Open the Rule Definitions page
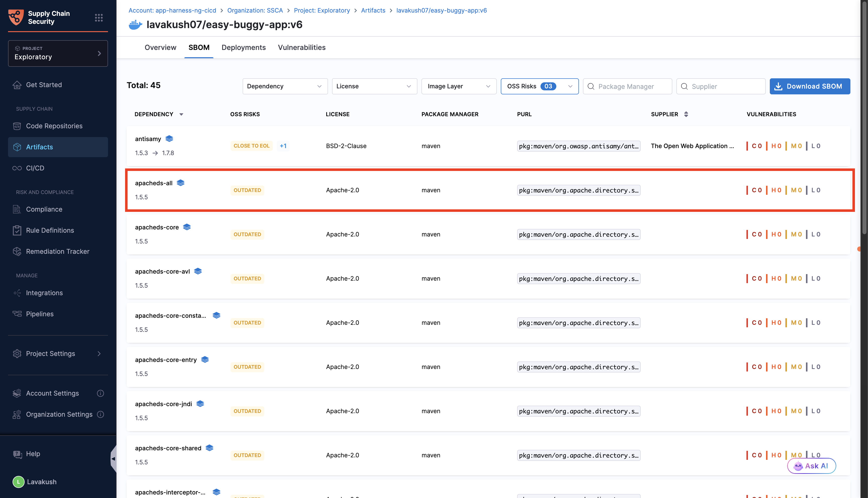The height and width of the screenshot is (498, 868). (x=50, y=230)
